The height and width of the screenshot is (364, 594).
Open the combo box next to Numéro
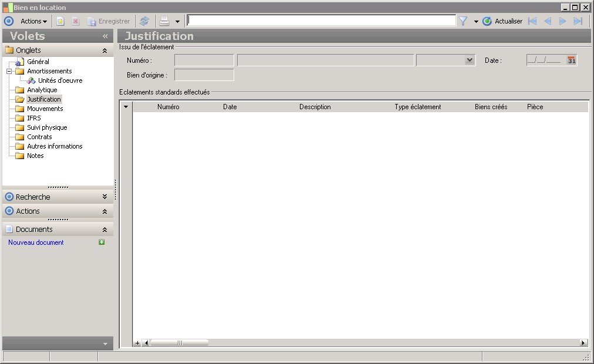(x=470, y=60)
